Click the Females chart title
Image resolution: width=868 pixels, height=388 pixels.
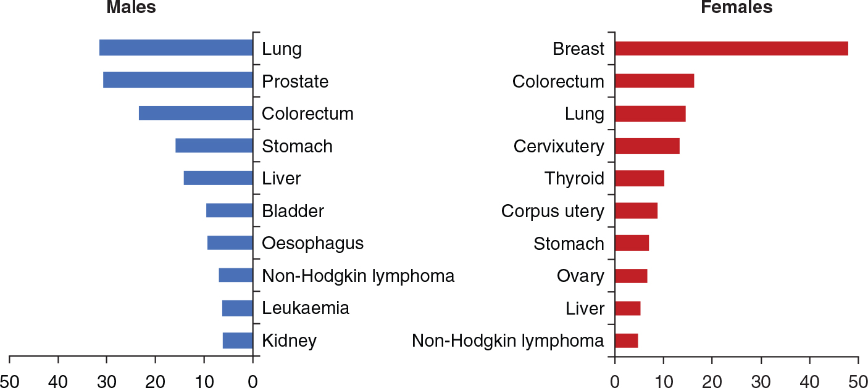737,7
